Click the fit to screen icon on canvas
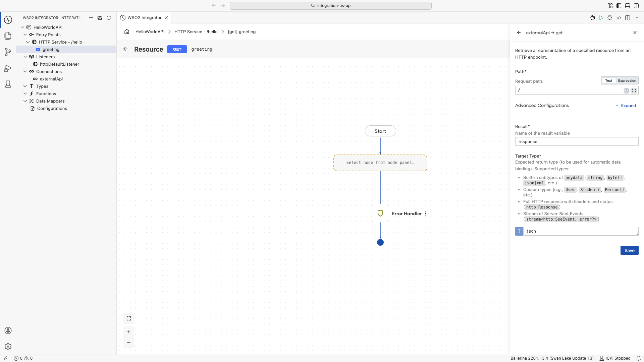This screenshot has height=362, width=644. pyautogui.click(x=129, y=318)
